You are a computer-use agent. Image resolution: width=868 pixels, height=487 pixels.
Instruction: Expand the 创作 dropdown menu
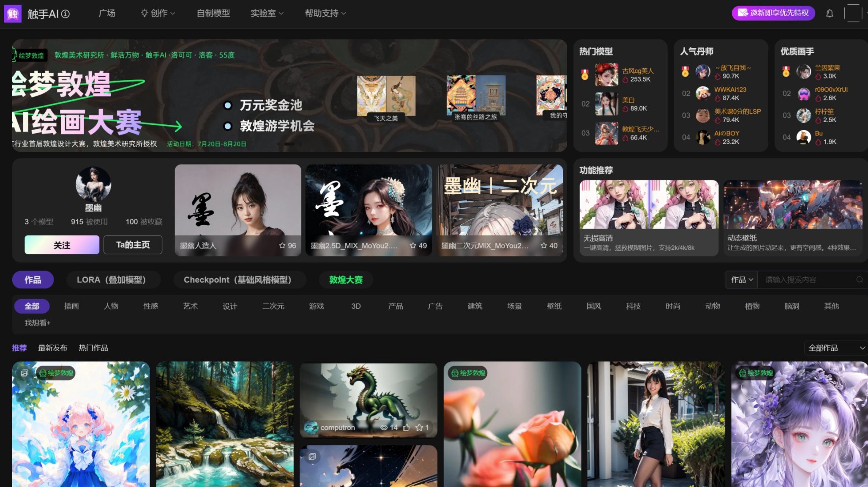[158, 14]
